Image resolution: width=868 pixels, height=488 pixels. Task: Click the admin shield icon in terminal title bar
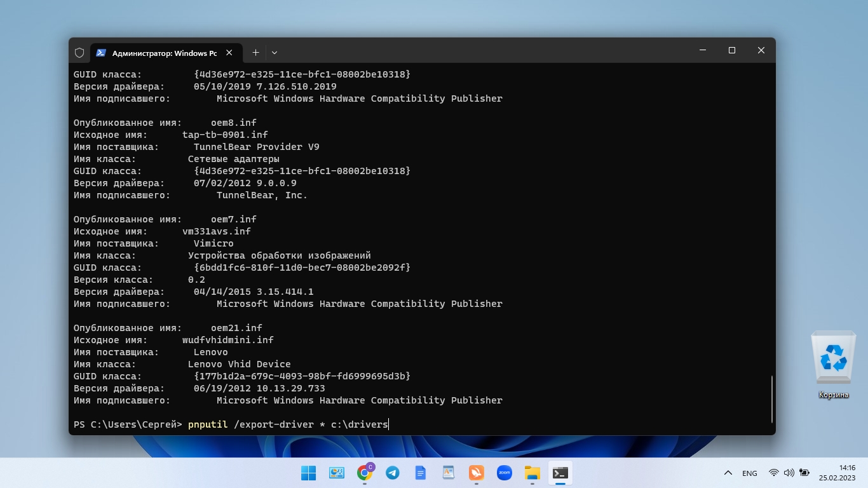tap(79, 53)
